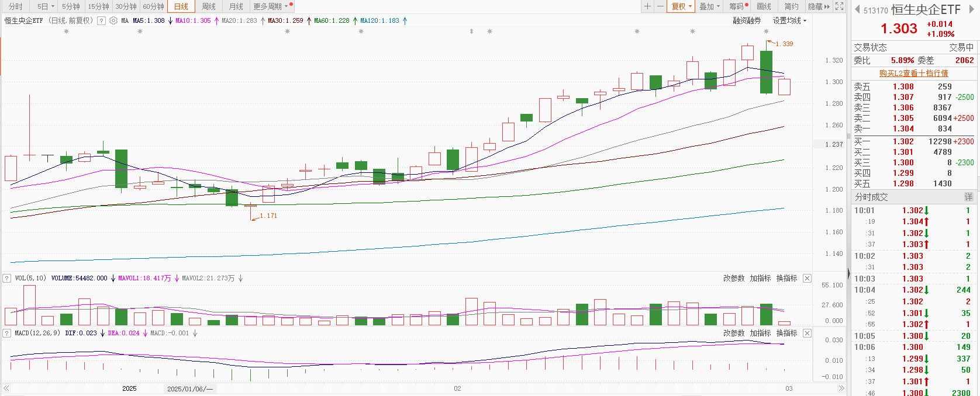Open the 复权 adjustment dropdown
This screenshot has width=980, height=396.
click(681, 6)
